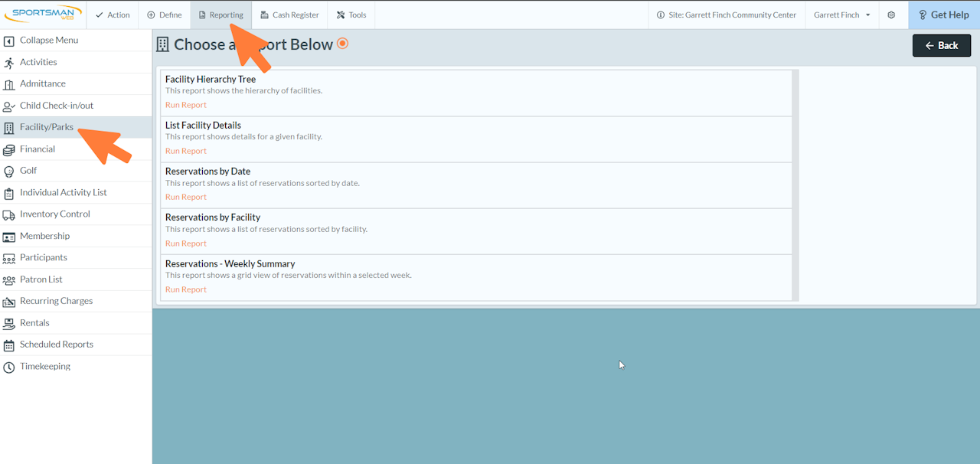This screenshot has width=980, height=464.
Task: Click the Golf icon in sidebar
Action: (9, 172)
